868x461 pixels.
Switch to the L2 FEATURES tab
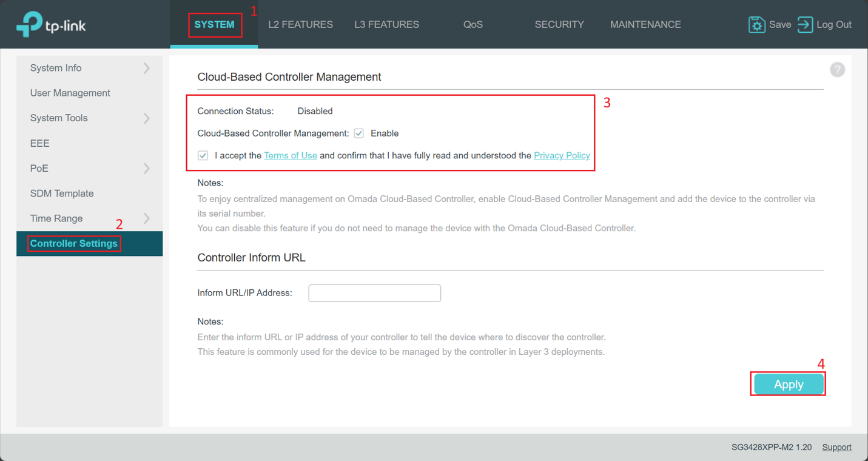(300, 25)
